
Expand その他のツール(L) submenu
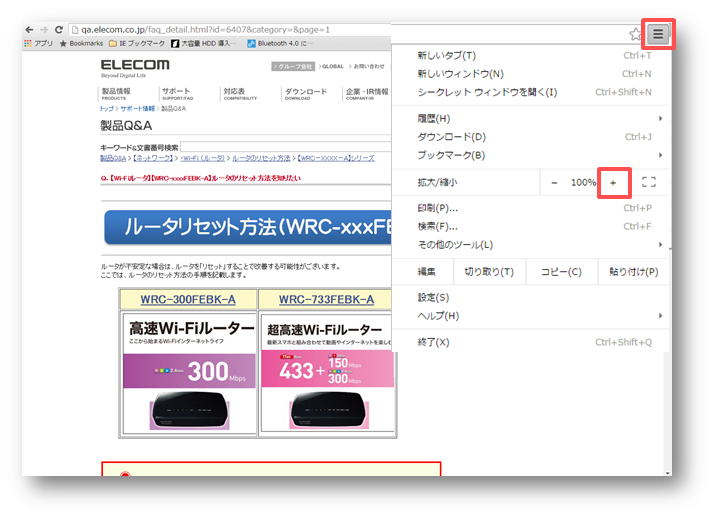[530, 244]
